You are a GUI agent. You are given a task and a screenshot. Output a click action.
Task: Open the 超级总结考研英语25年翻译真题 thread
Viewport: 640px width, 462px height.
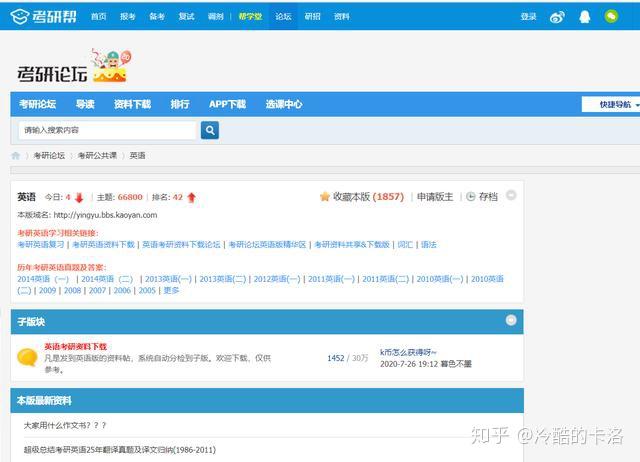coord(120,450)
